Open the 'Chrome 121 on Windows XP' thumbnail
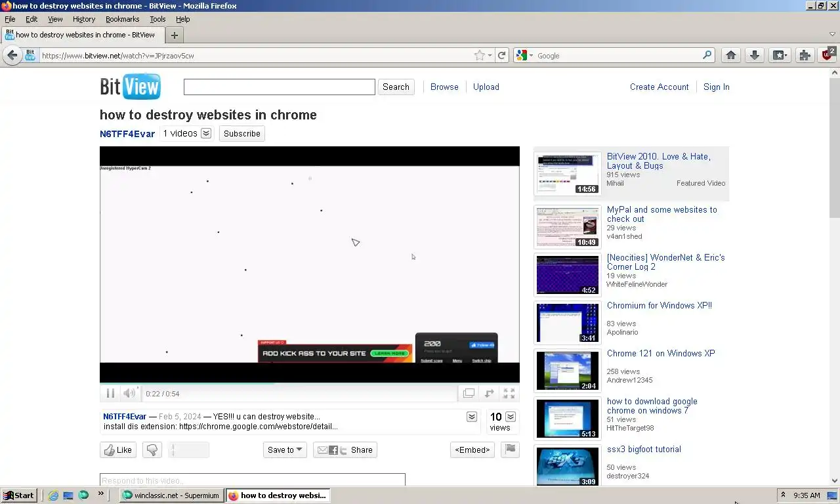The height and width of the screenshot is (504, 840). (568, 371)
